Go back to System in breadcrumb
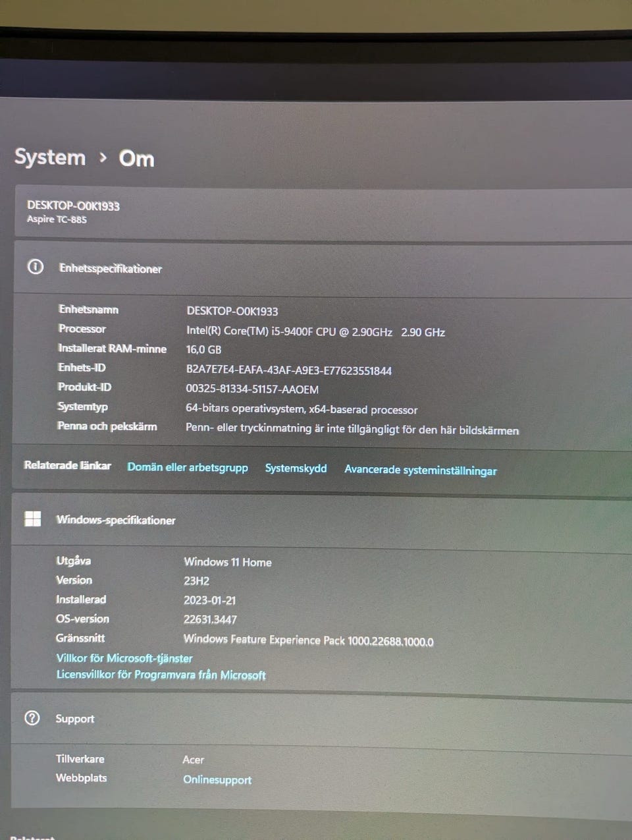This screenshot has width=632, height=840. click(x=50, y=157)
